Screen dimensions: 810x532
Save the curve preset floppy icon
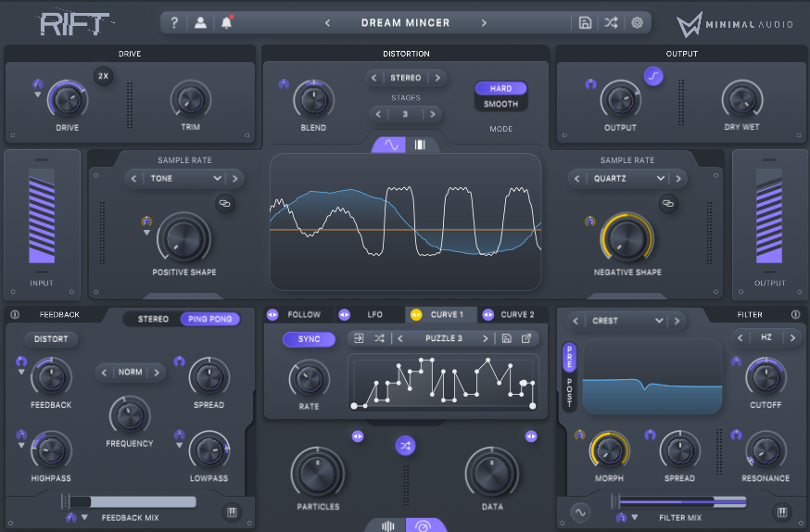[507, 338]
